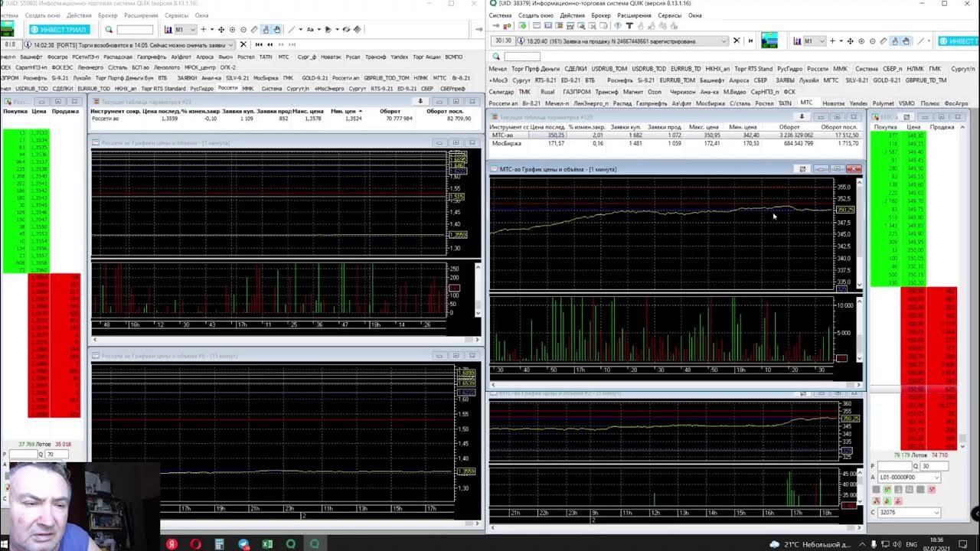Click the search field in right window
980x551 pixels.
(x=522, y=57)
